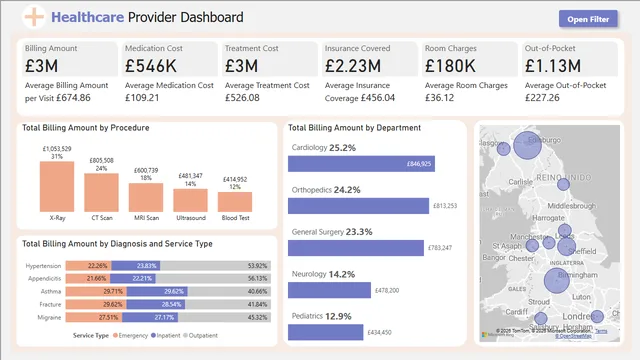Click the General Surgery department bar
This screenshot has height=360, width=640.
[x=356, y=248]
